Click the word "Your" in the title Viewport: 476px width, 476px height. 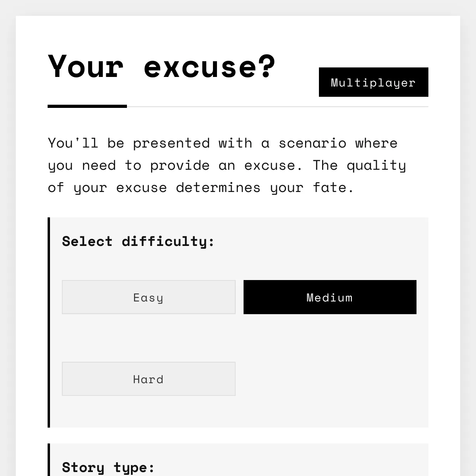86,66
